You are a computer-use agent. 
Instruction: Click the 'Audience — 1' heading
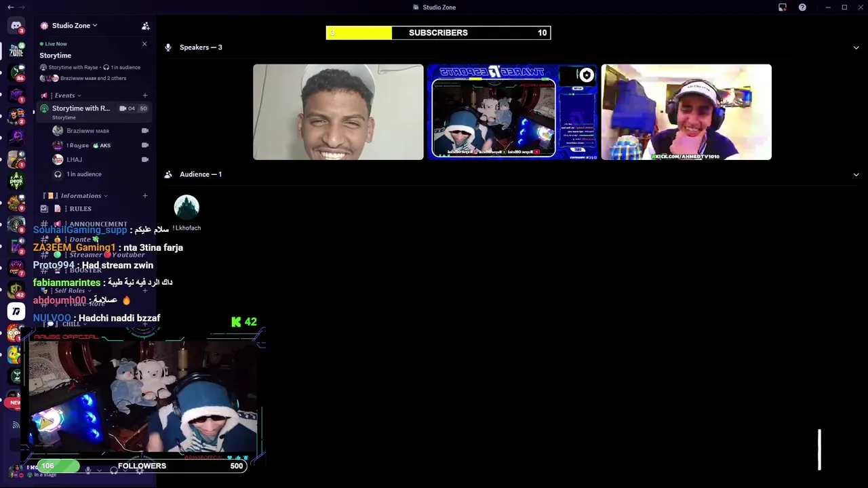point(201,174)
